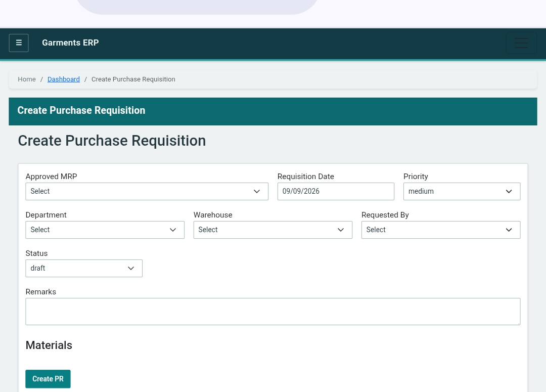The width and height of the screenshot is (546, 392).
Task: Choose a Warehouse from dropdown
Action: [x=273, y=230]
